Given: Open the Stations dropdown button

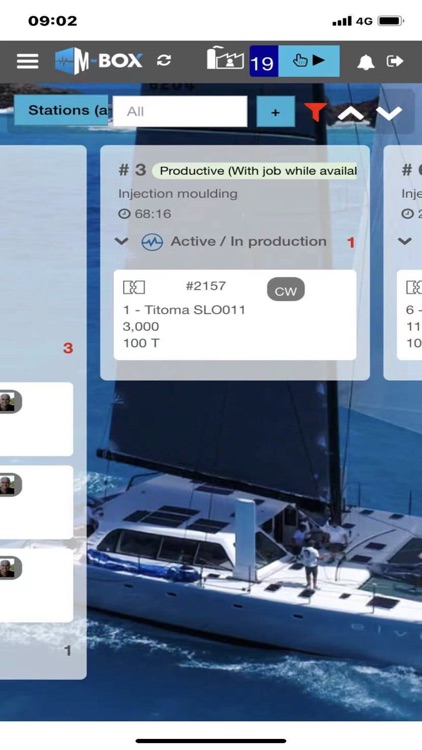Looking at the screenshot, I should [x=61, y=110].
